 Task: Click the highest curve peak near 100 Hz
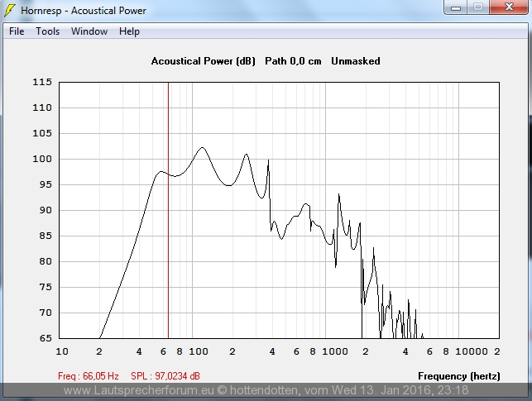pyautogui.click(x=201, y=148)
